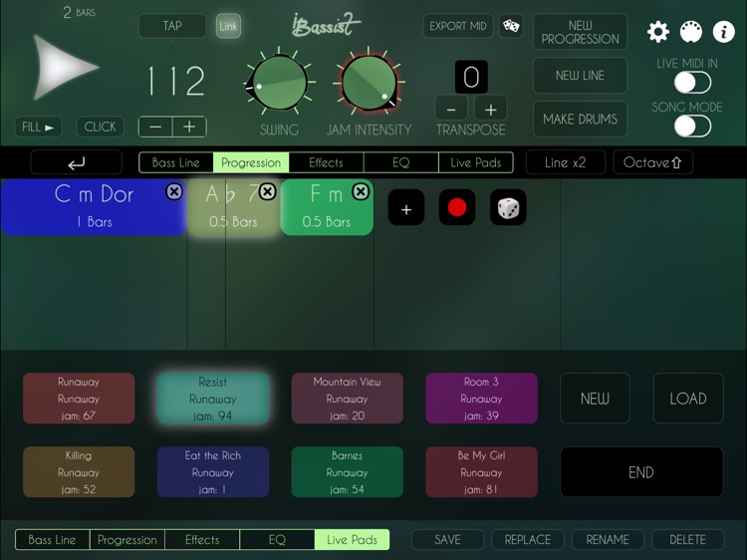The image size is (747, 560).
Task: Toggle the Live MIDI In switch
Action: 692,83
